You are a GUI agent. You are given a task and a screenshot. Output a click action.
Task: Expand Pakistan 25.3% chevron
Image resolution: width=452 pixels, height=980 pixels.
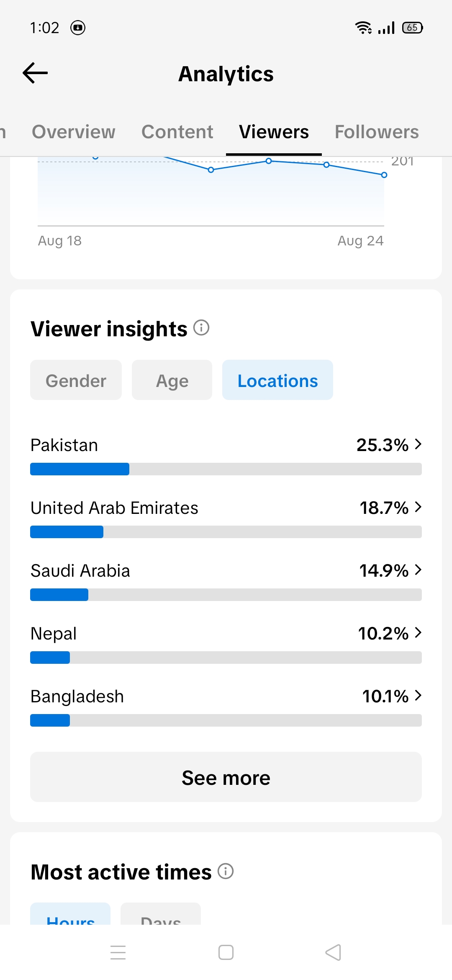coord(418,444)
